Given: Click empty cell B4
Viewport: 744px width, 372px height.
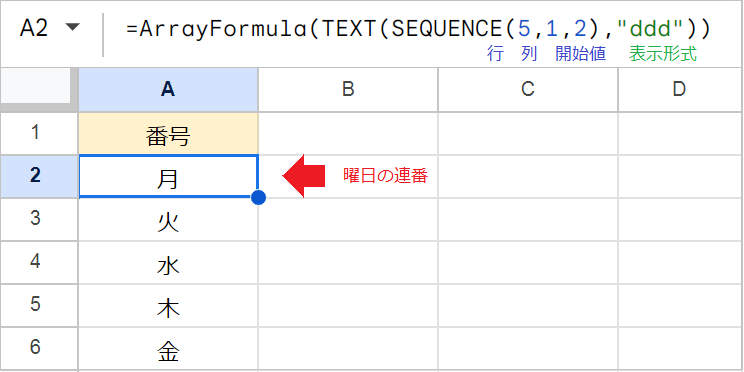Looking at the screenshot, I should pos(348,262).
